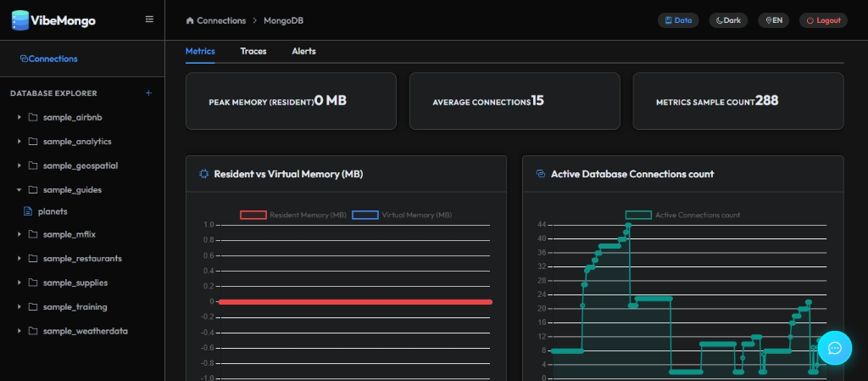Collapse the sample_guides database
Screen dimensions: 868x381
[x=19, y=190]
